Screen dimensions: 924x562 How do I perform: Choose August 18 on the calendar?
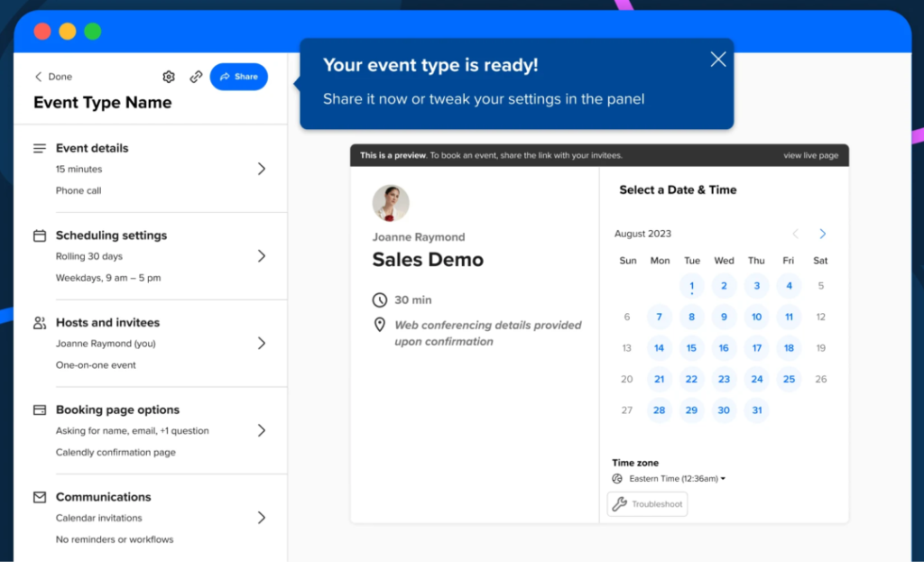(789, 348)
